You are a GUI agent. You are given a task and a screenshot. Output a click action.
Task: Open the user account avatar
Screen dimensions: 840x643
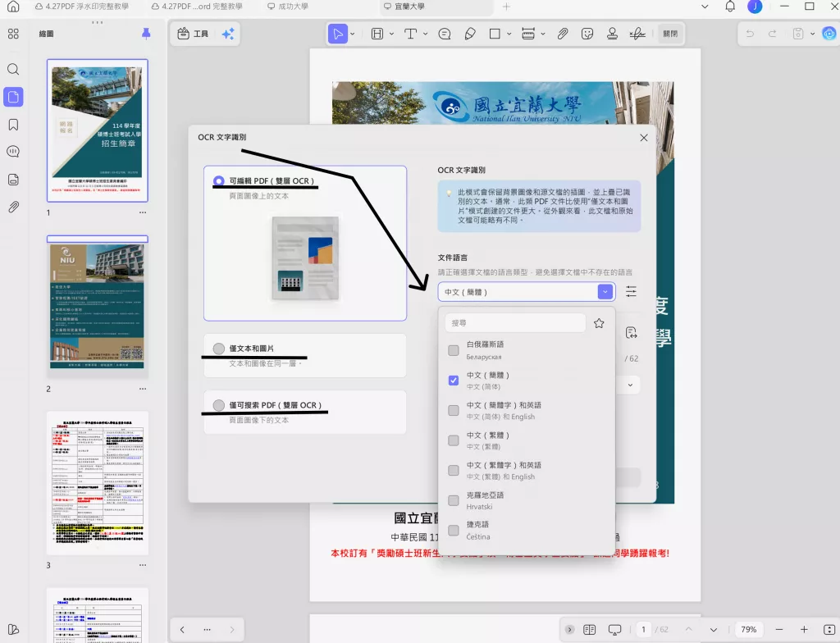coord(755,7)
